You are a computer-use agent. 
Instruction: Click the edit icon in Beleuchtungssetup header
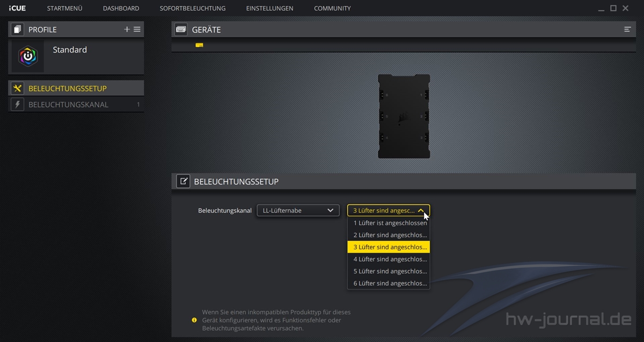[183, 181]
